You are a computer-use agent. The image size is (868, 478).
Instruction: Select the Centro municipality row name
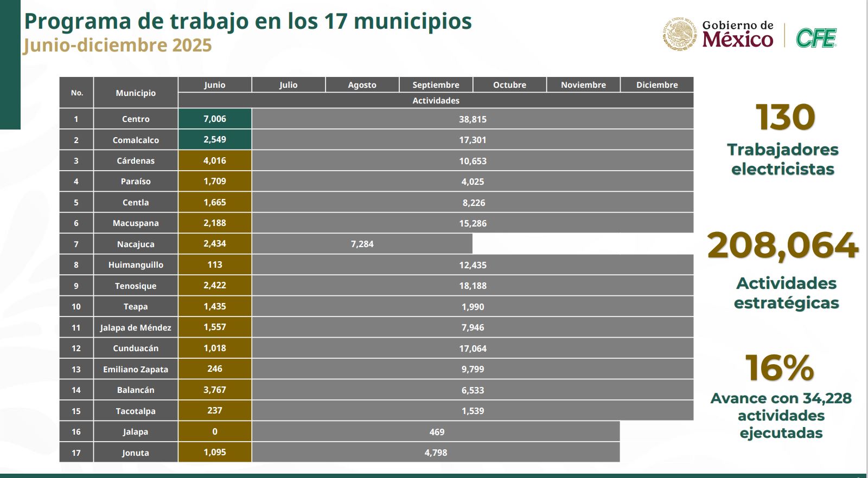coord(136,119)
